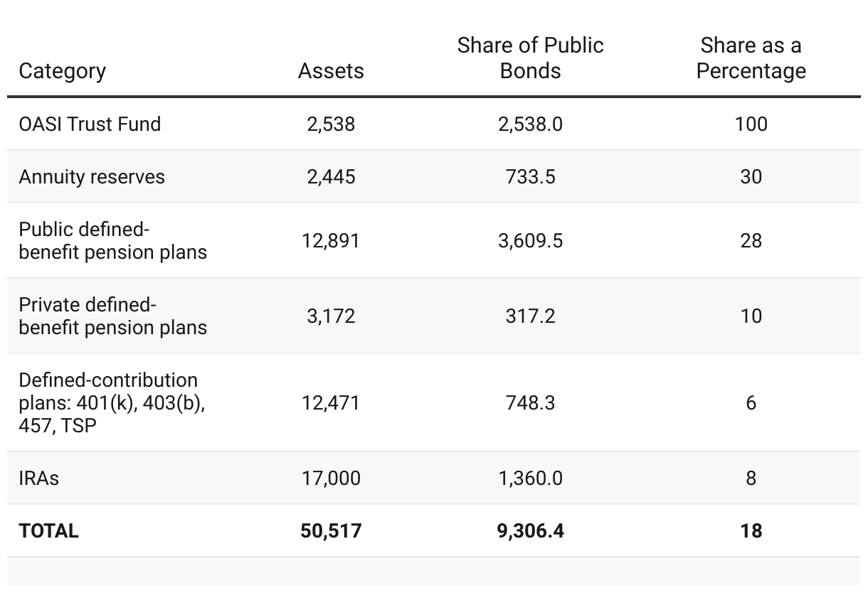
Task: Select the 3,609.5 public bonds cell
Action: (x=530, y=241)
